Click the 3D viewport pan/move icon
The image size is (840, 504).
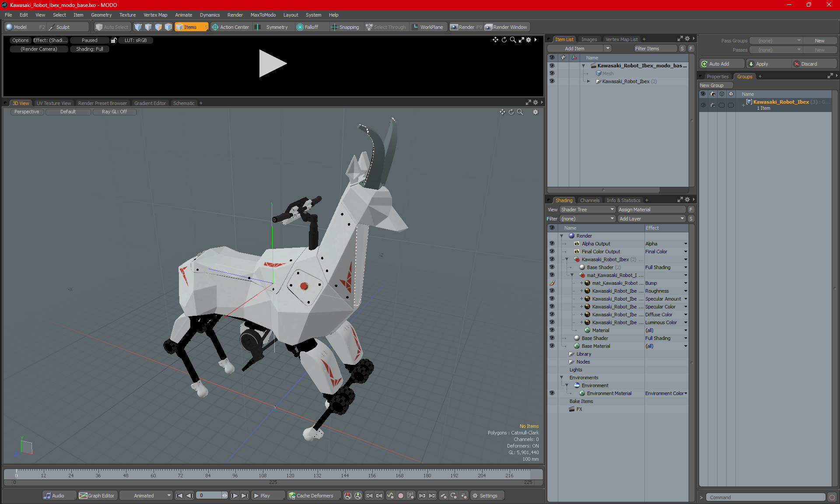tap(502, 112)
